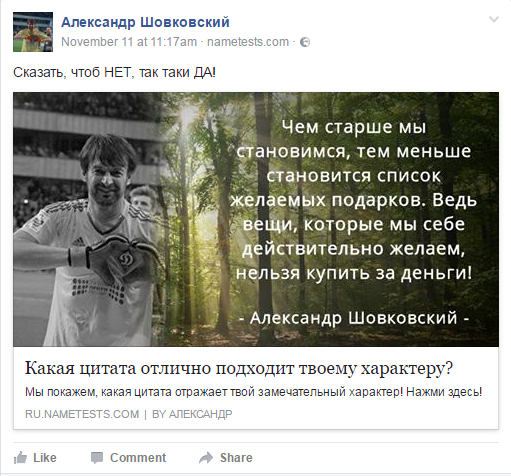Image resolution: width=511 pixels, height=476 pixels.
Task: Open the nametests.com source link
Action: coord(248,42)
